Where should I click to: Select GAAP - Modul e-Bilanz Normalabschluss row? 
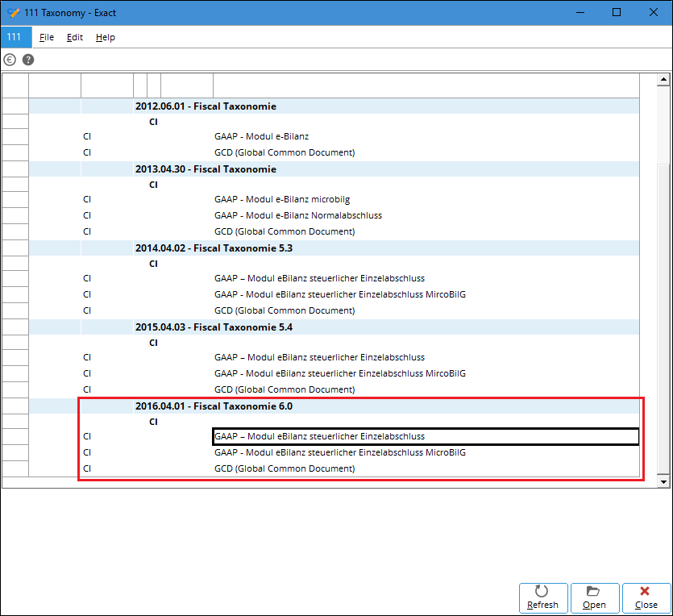pyautogui.click(x=334, y=215)
